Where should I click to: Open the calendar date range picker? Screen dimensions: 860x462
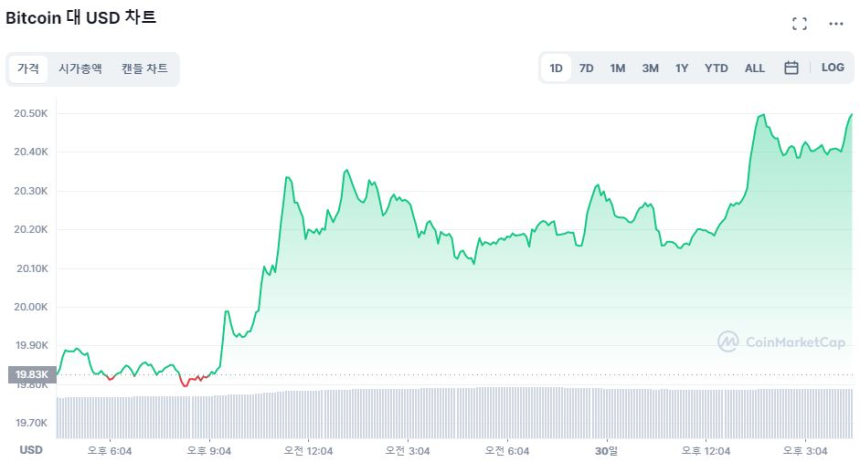tap(791, 68)
